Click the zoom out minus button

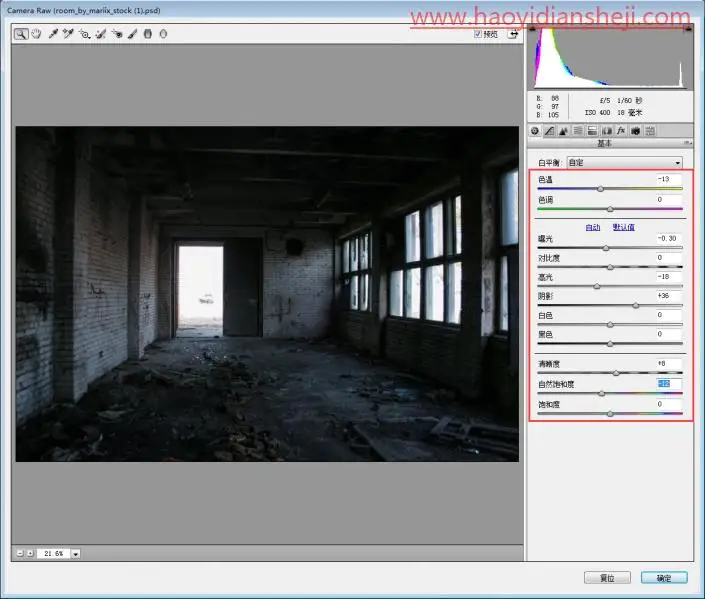(x=20, y=554)
